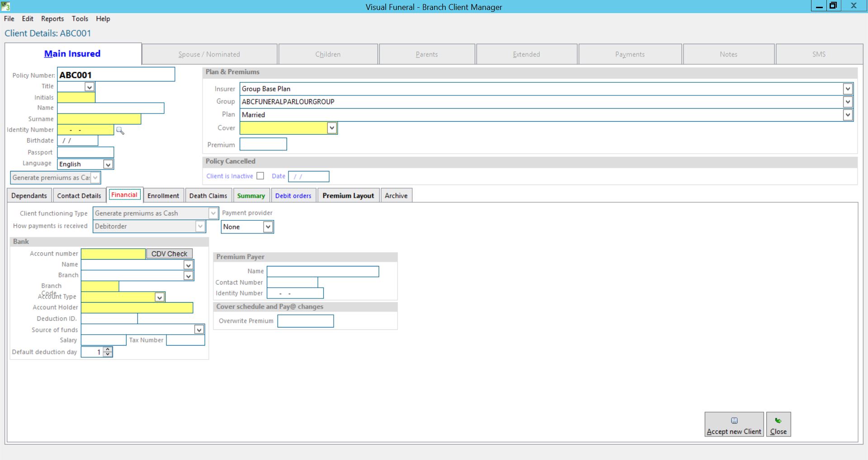Expand the Payment provider dropdown
868x460 pixels.
268,227
